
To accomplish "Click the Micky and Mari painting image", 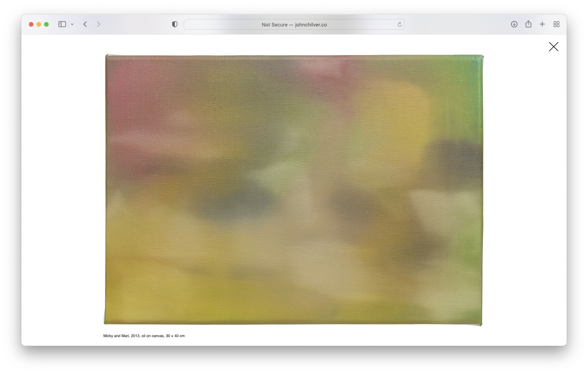I will coord(294,190).
